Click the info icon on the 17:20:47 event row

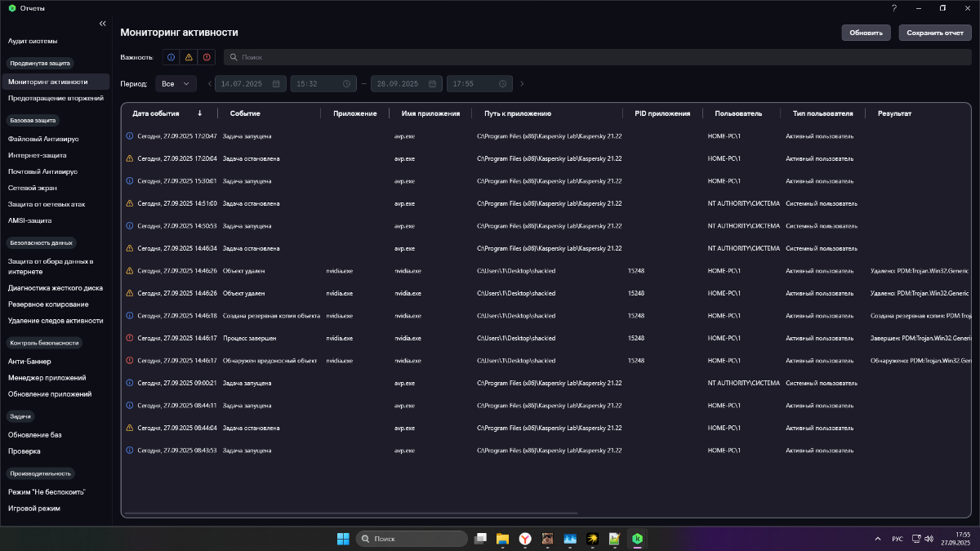coord(129,136)
